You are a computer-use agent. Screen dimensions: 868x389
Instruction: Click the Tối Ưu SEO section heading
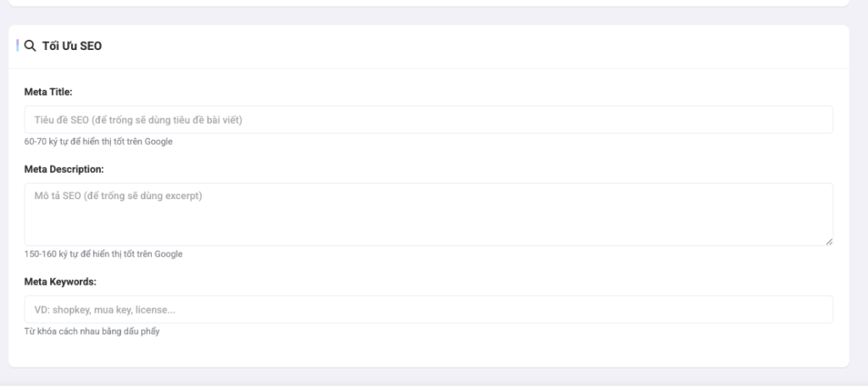71,47
